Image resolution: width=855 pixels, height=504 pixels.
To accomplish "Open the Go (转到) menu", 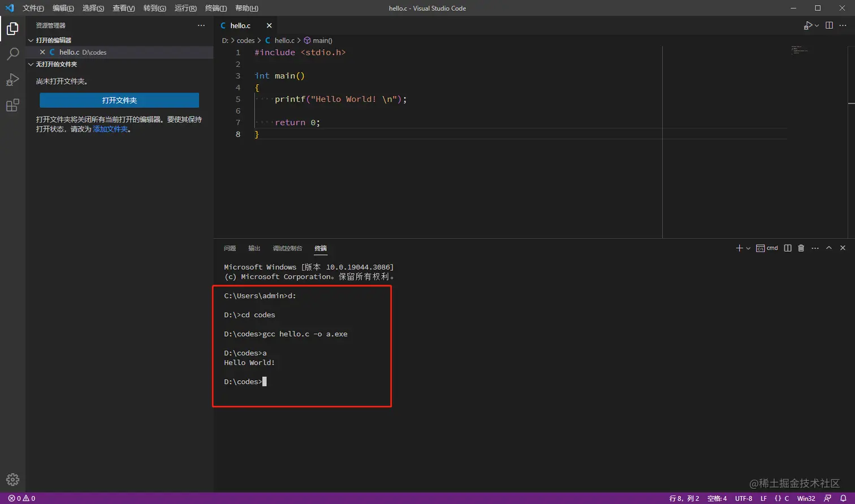I will pos(154,8).
